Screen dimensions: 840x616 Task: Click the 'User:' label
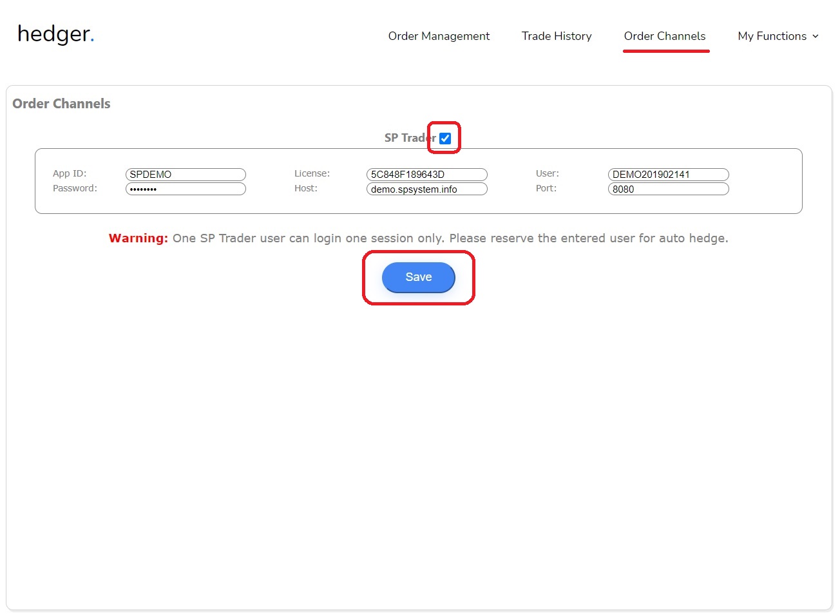pos(547,173)
